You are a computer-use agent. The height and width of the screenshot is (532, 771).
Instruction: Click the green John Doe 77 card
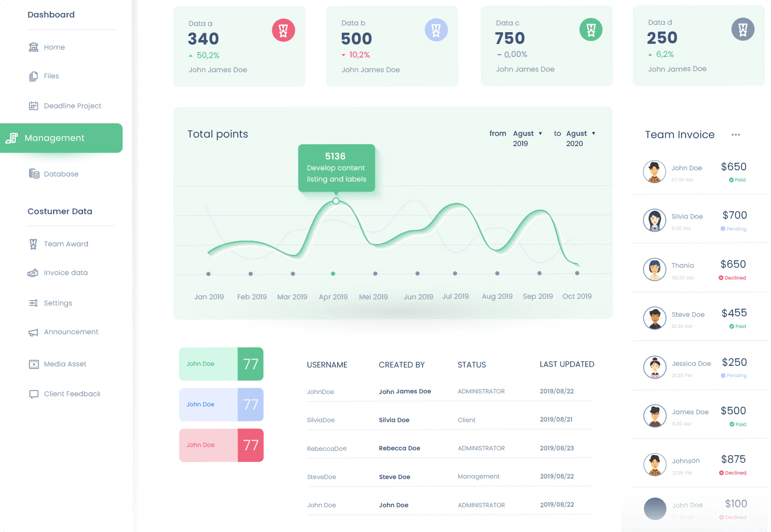click(x=221, y=364)
